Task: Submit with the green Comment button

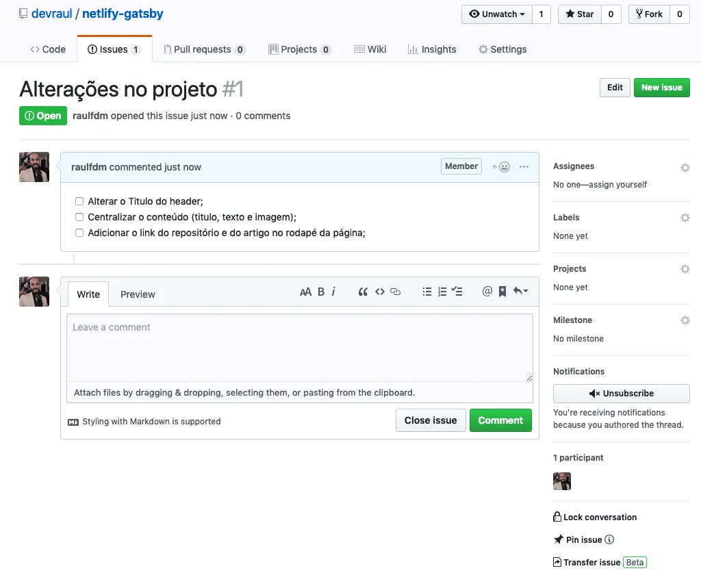Action: [x=500, y=420]
